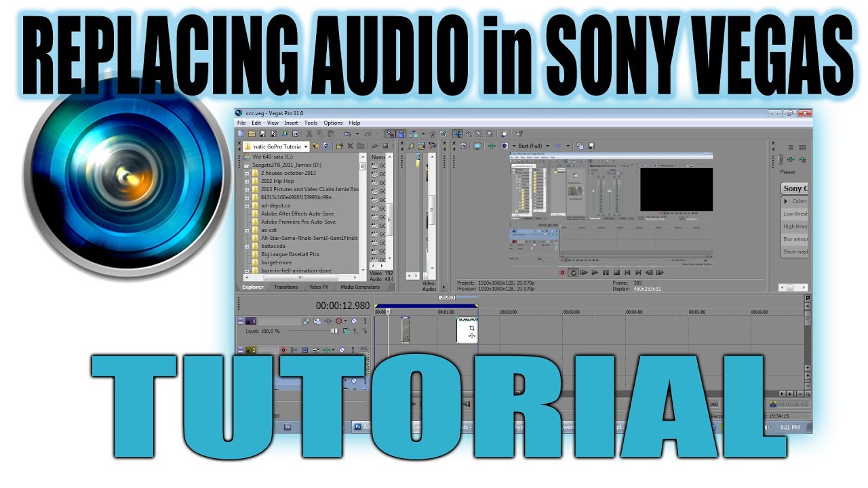Viewport: 868px width, 488px height.
Task: Select the Adobe After Effects Auto-Save folder
Action: [297, 213]
